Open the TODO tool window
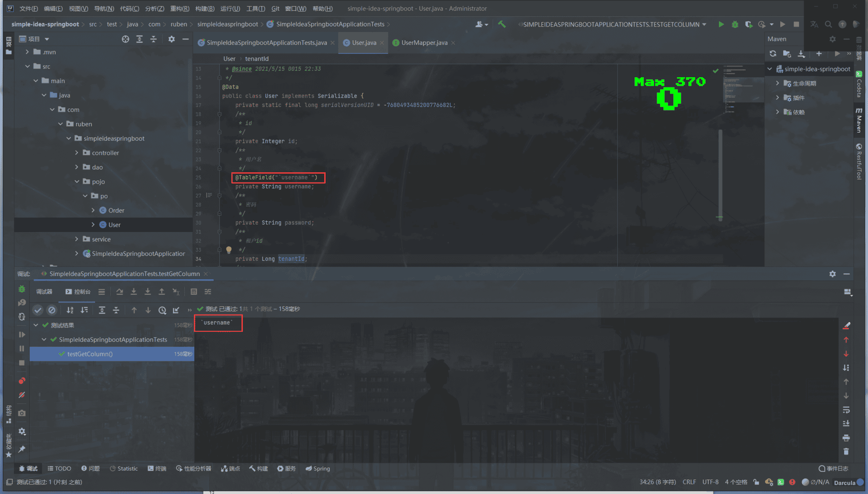This screenshot has width=868, height=494. [x=59, y=468]
